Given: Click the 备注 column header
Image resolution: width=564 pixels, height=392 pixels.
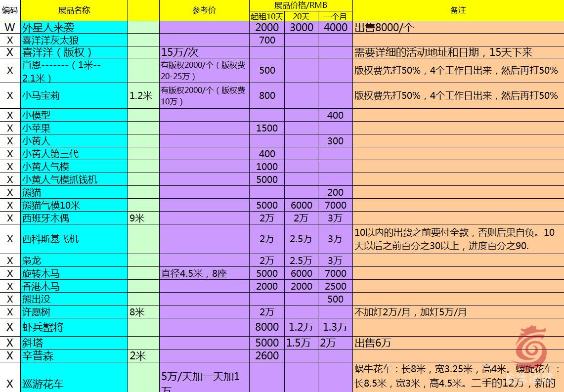Looking at the screenshot, I should click(x=458, y=10).
